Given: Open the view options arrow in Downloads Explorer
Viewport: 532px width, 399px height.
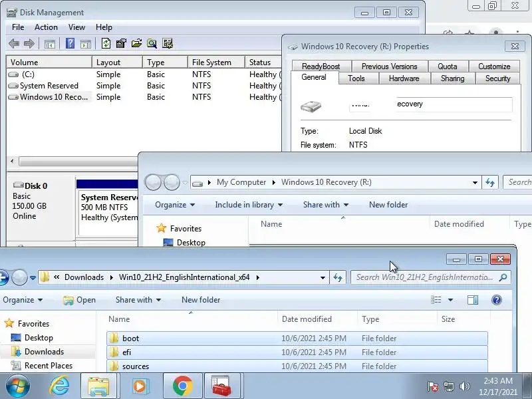Looking at the screenshot, I should (x=450, y=300).
